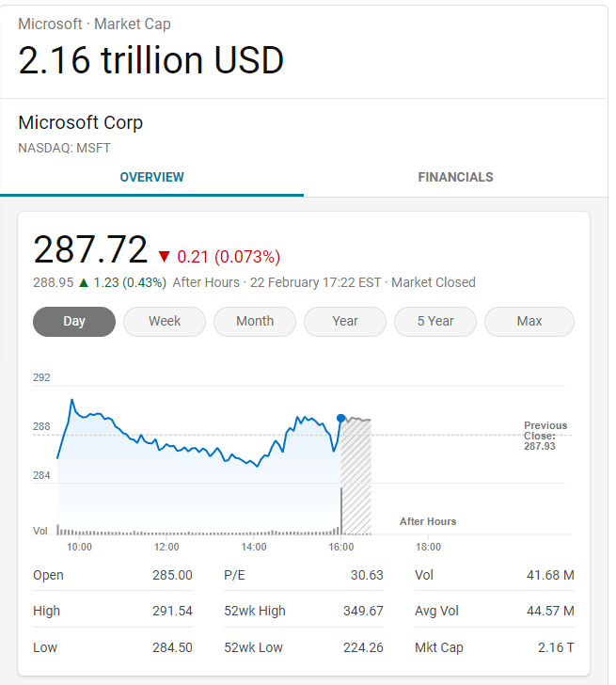Image resolution: width=616 pixels, height=685 pixels.
Task: Show the Month chart range
Action: coord(255,322)
